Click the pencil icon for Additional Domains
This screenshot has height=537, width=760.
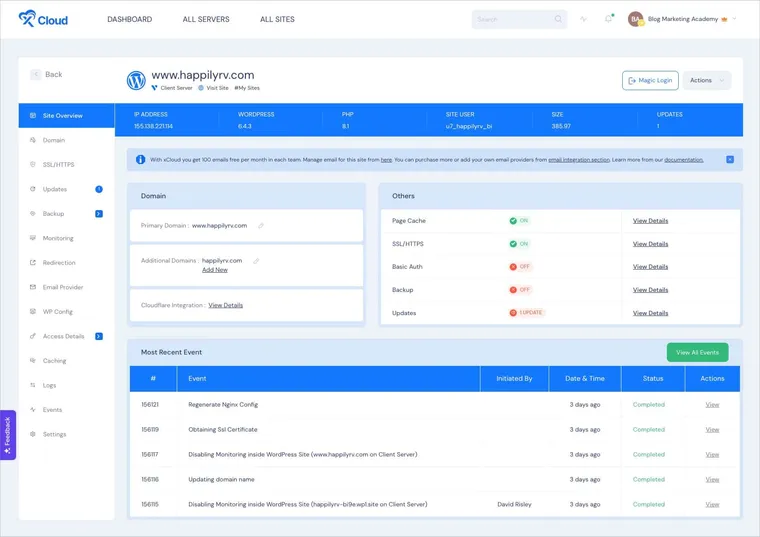[x=256, y=261]
